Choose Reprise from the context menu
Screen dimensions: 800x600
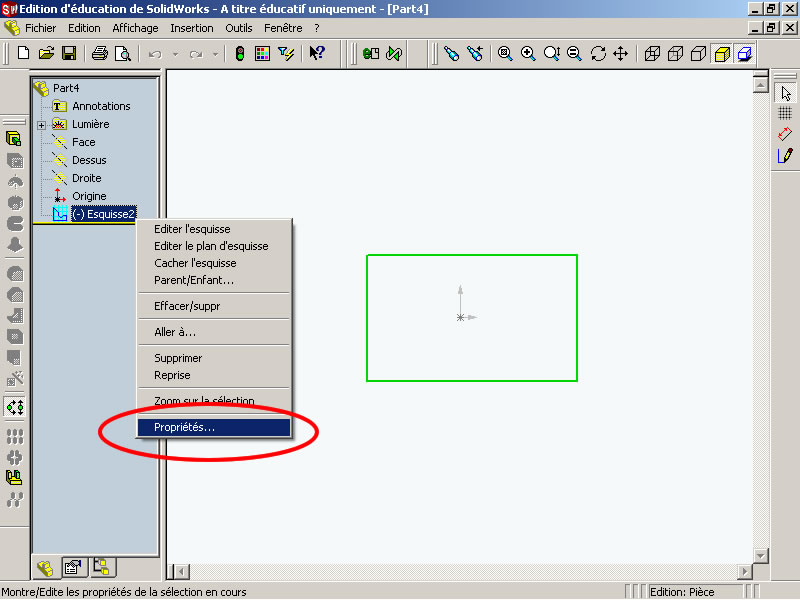(214, 375)
